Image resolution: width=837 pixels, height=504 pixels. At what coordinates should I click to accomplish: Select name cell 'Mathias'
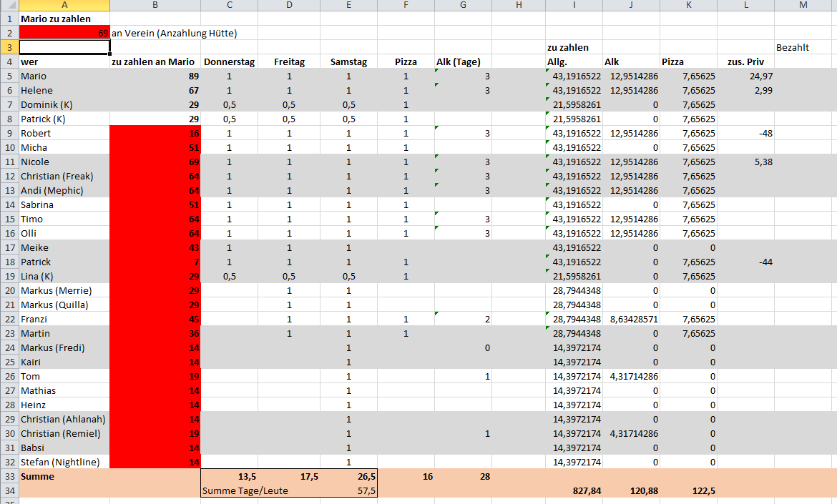[64, 391]
